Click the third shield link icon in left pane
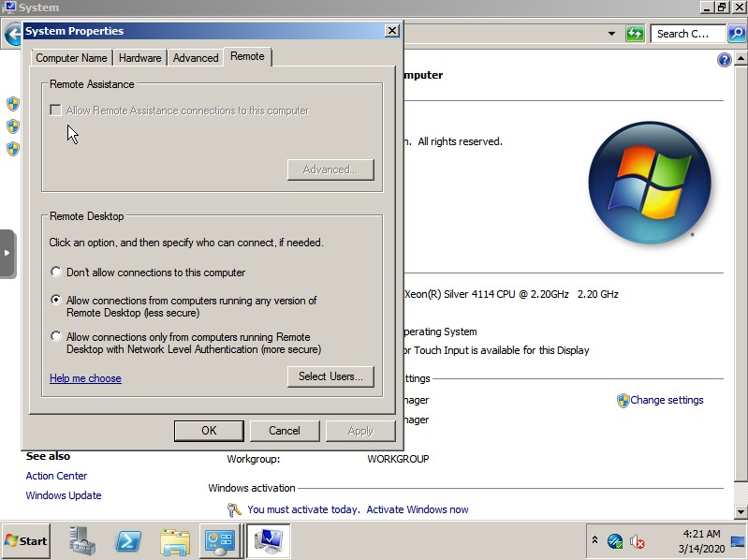The height and width of the screenshot is (560, 748). 13,149
